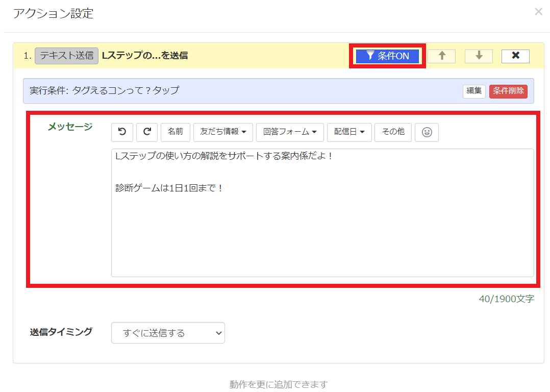The height and width of the screenshot is (392, 550).
Task: Move action up with the up arrow
Action: click(x=442, y=56)
